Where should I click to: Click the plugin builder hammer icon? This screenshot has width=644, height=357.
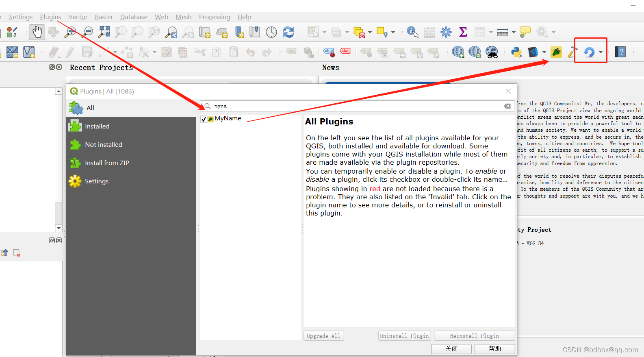tap(572, 52)
